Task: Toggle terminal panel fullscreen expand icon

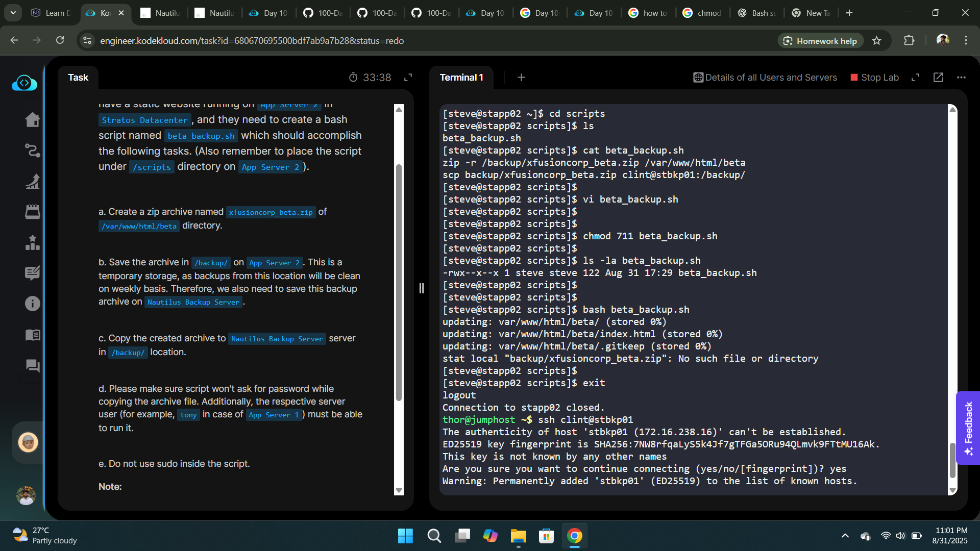Action: coord(915,77)
